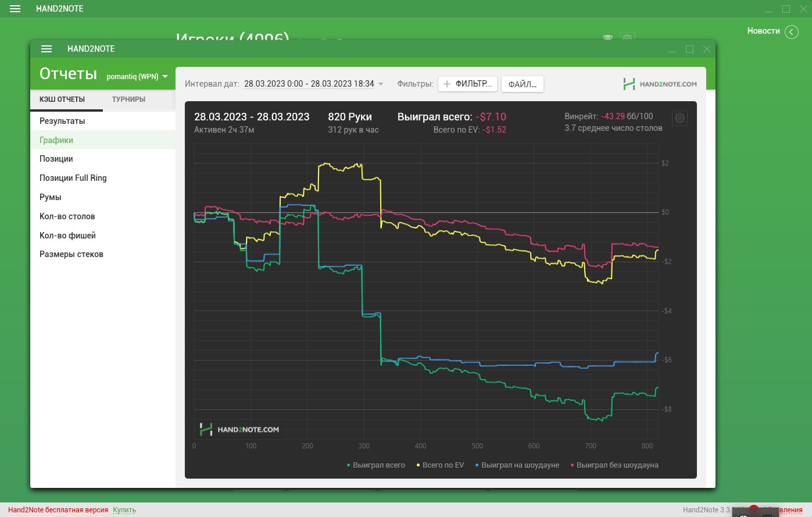Click 820 Руки heading
The image size is (812, 517).
(350, 117)
